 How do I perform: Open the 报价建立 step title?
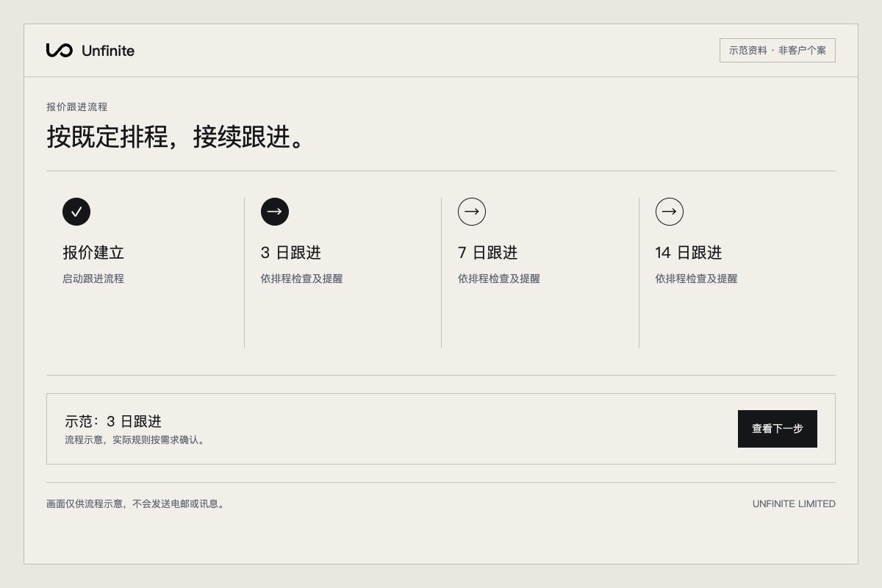click(93, 253)
